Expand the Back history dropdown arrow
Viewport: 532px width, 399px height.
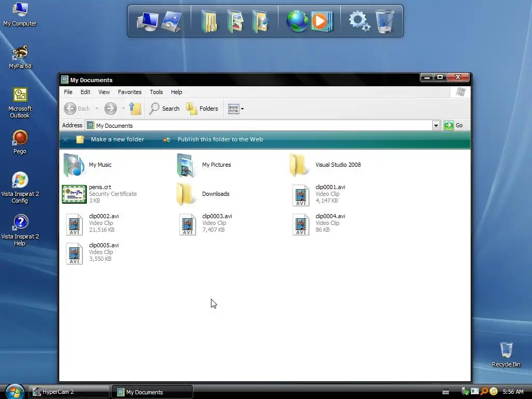97,109
